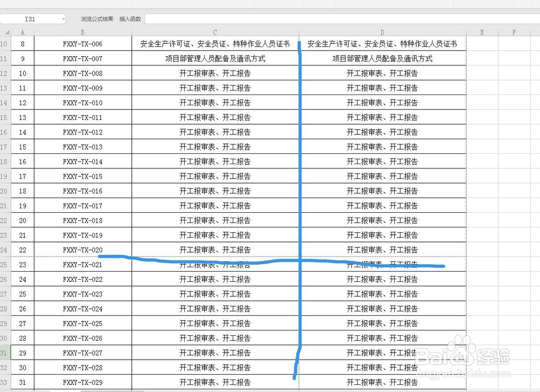Click cell FXXY-TX-020

[83, 250]
